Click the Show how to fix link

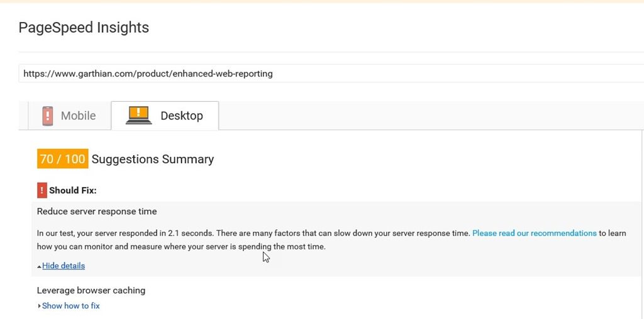tap(70, 306)
